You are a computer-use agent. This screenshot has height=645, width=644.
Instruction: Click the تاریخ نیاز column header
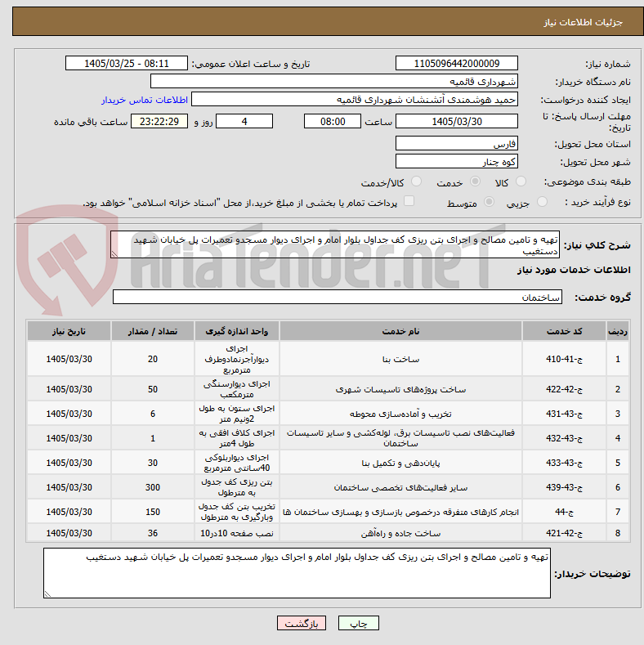[x=69, y=331]
